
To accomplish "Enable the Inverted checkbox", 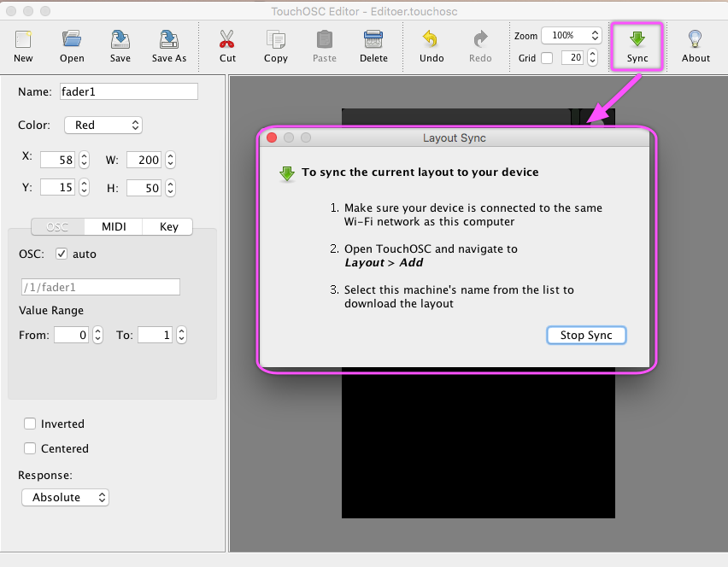I will tap(30, 424).
